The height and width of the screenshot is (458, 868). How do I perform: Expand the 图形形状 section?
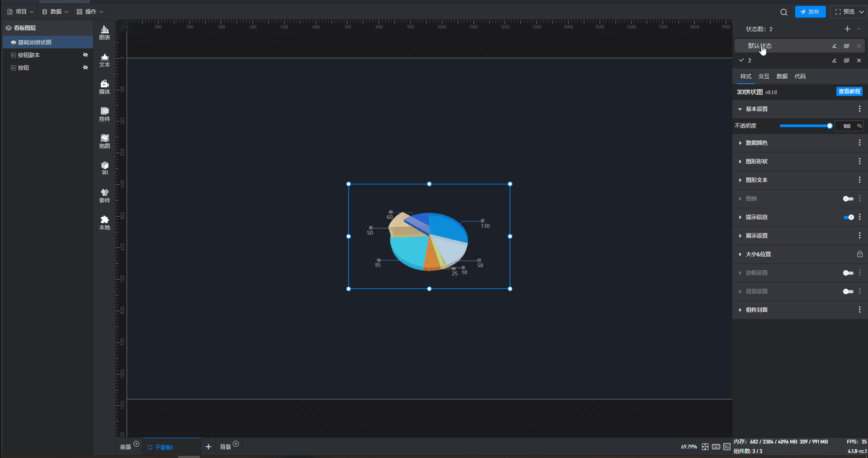[756, 162]
